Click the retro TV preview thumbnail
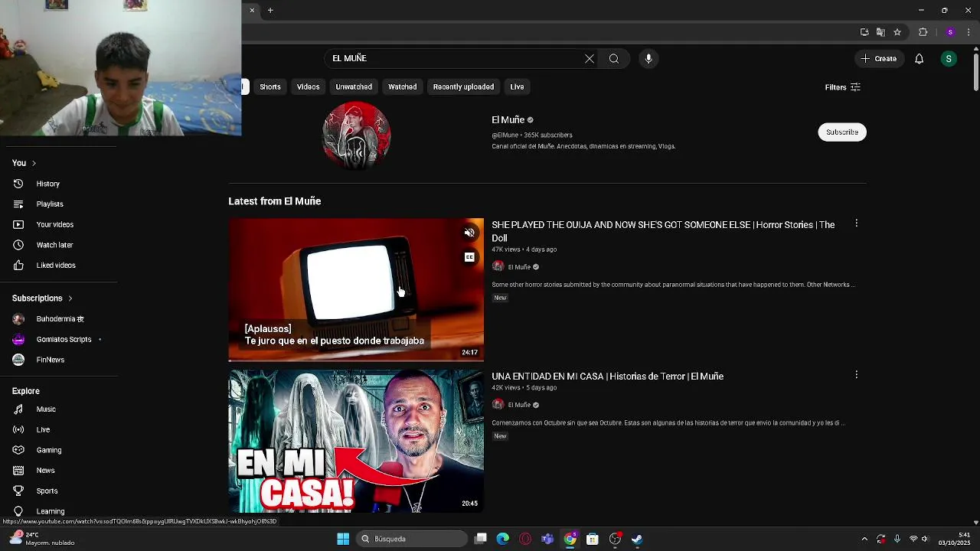 click(356, 289)
